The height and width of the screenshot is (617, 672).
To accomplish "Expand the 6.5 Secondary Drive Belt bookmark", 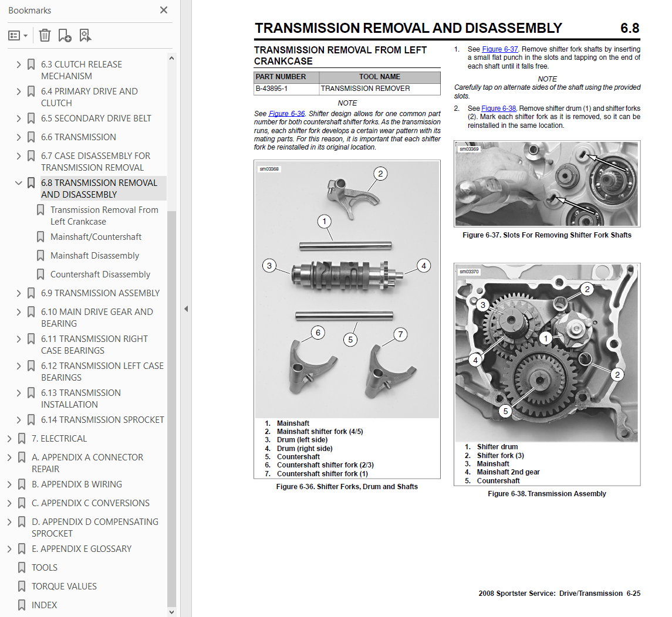I will click(18, 118).
